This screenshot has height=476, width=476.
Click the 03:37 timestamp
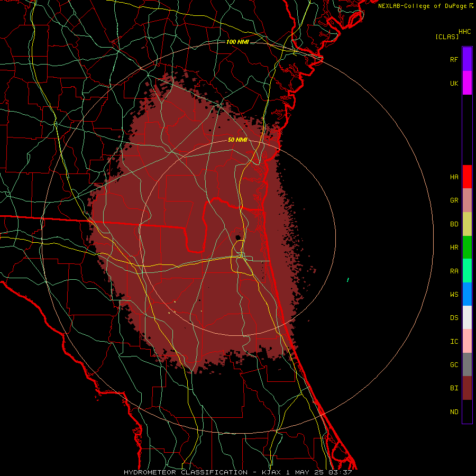coord(340,472)
